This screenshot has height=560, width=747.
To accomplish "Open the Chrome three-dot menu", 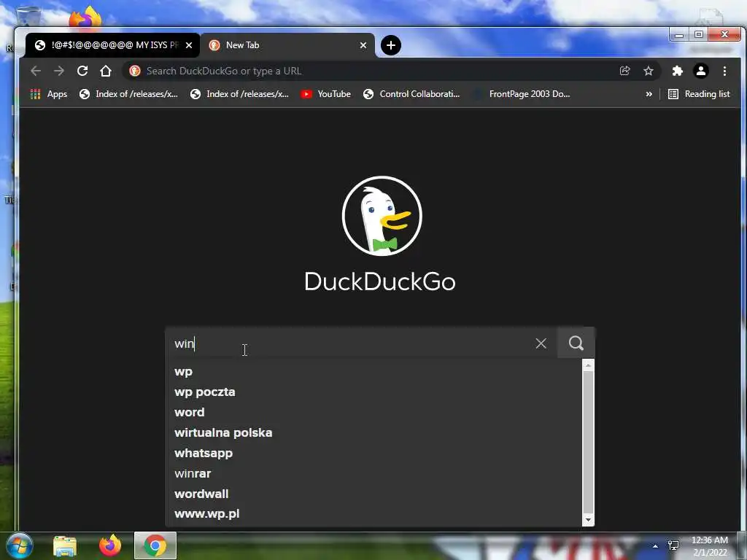I will click(724, 71).
